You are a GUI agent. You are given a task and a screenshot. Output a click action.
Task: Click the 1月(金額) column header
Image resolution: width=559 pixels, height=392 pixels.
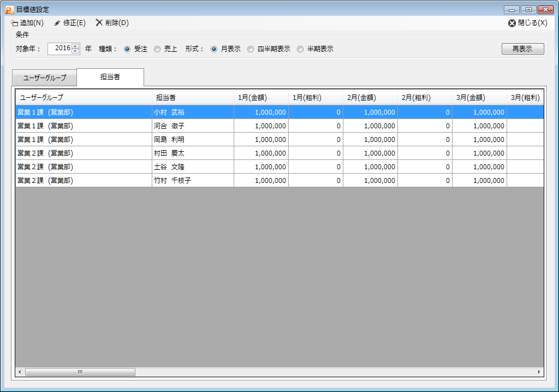261,97
